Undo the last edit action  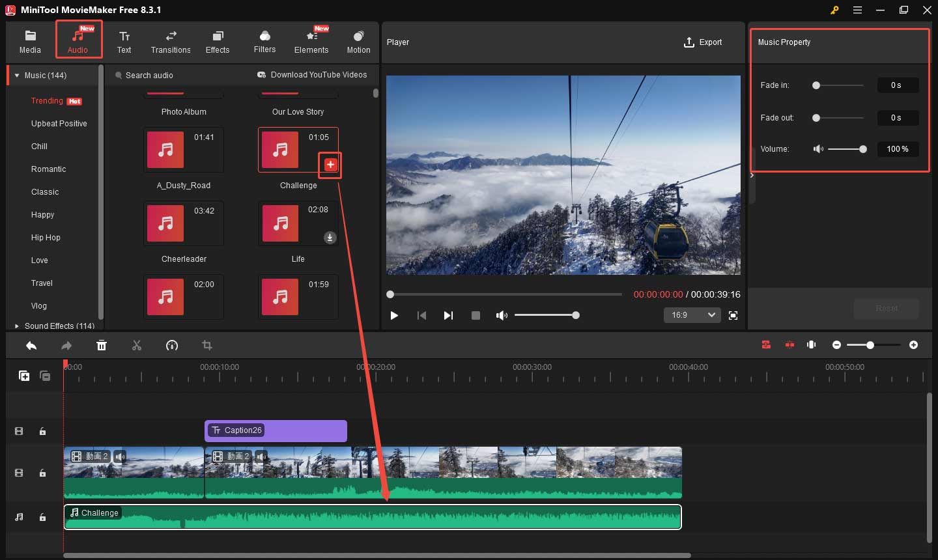pyautogui.click(x=31, y=345)
